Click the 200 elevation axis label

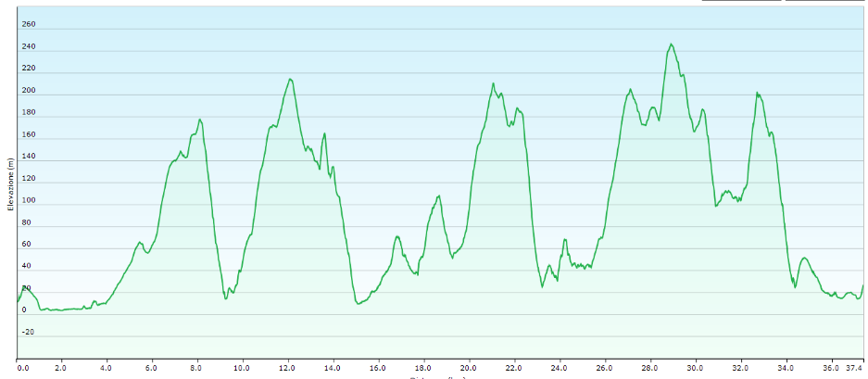pyautogui.click(x=28, y=90)
